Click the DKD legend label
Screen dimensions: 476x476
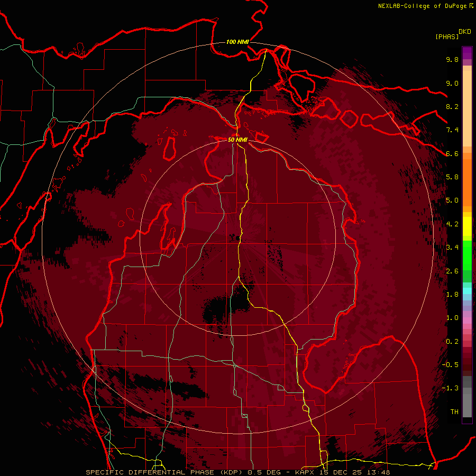click(465, 32)
